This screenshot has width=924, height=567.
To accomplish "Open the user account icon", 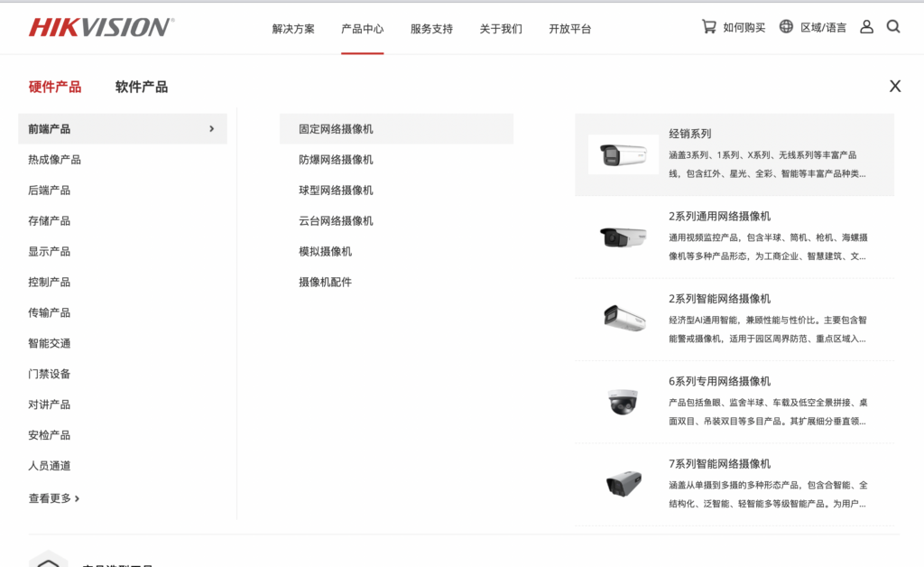I will point(866,26).
